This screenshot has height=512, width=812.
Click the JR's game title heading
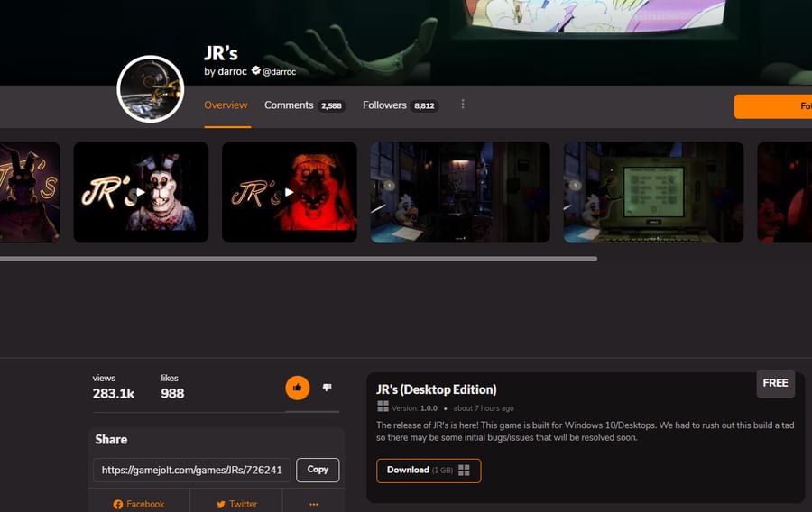[x=221, y=53]
